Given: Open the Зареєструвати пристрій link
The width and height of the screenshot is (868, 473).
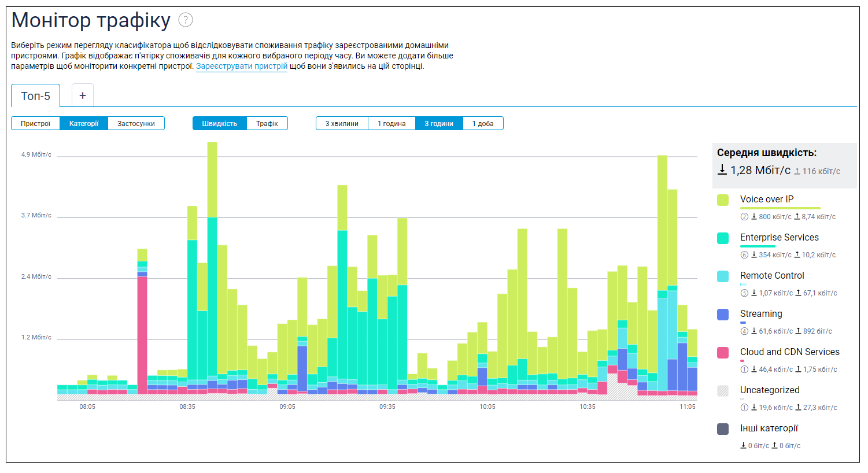Looking at the screenshot, I should pos(242,66).
